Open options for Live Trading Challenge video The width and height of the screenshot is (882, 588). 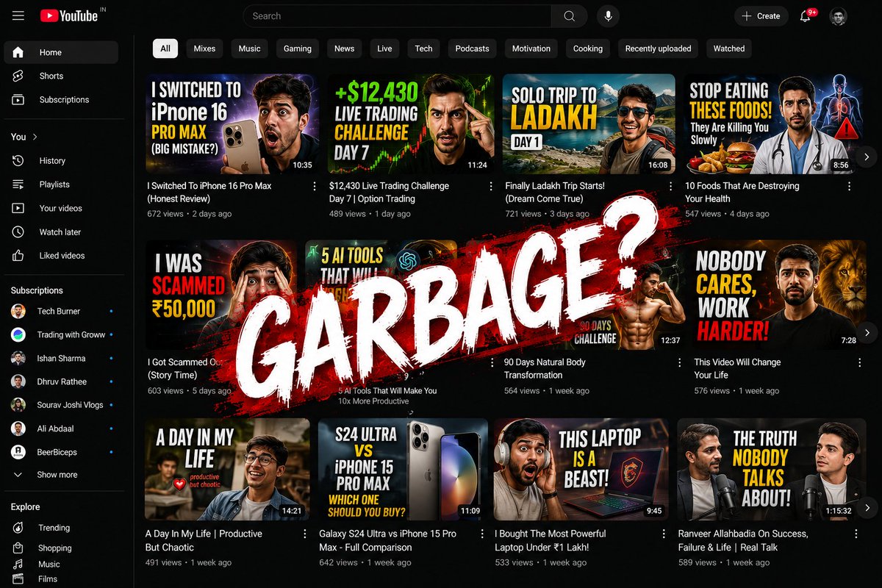pos(491,186)
